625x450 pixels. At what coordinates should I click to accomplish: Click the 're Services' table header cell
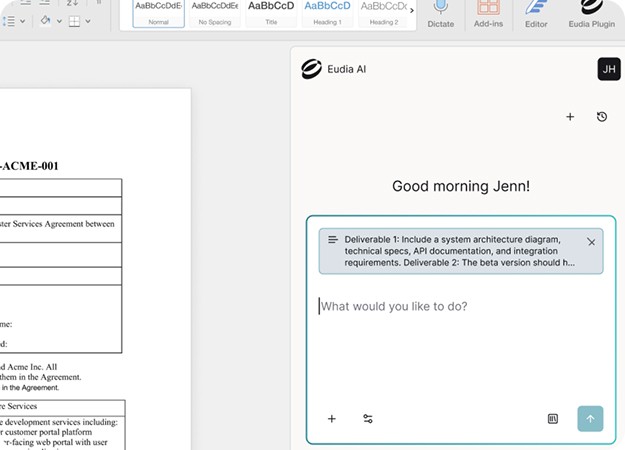click(x=18, y=406)
